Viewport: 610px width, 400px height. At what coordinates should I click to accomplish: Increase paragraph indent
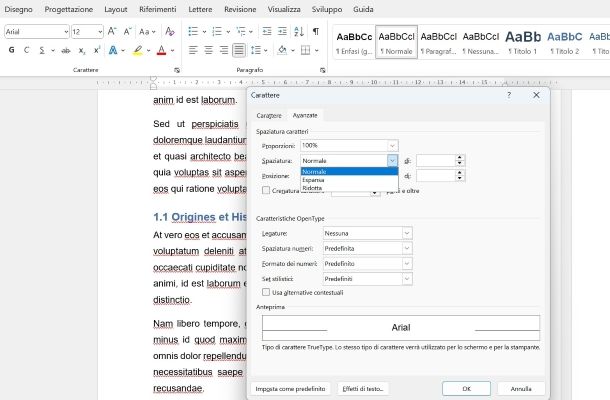282,32
